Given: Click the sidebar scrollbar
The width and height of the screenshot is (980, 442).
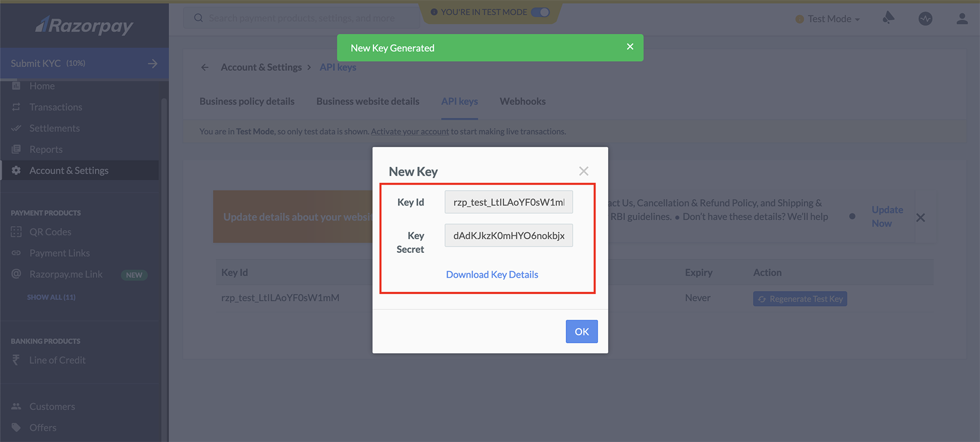Looking at the screenshot, I should pos(164,270).
